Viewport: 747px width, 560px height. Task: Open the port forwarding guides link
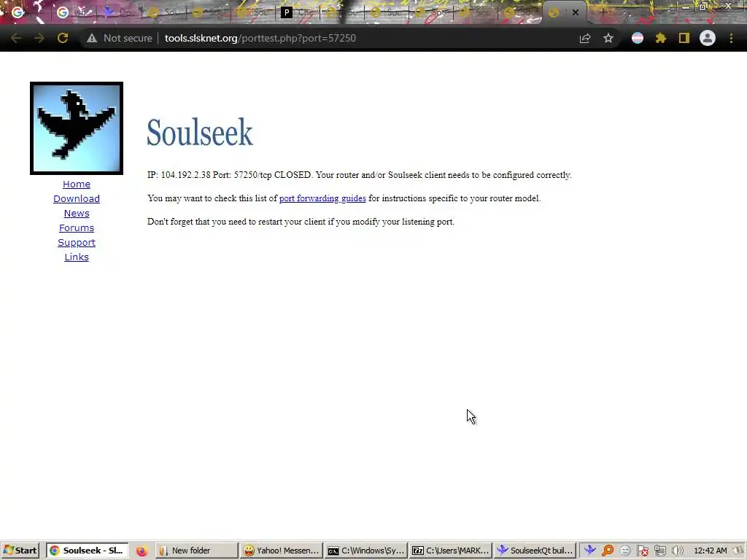click(x=322, y=198)
